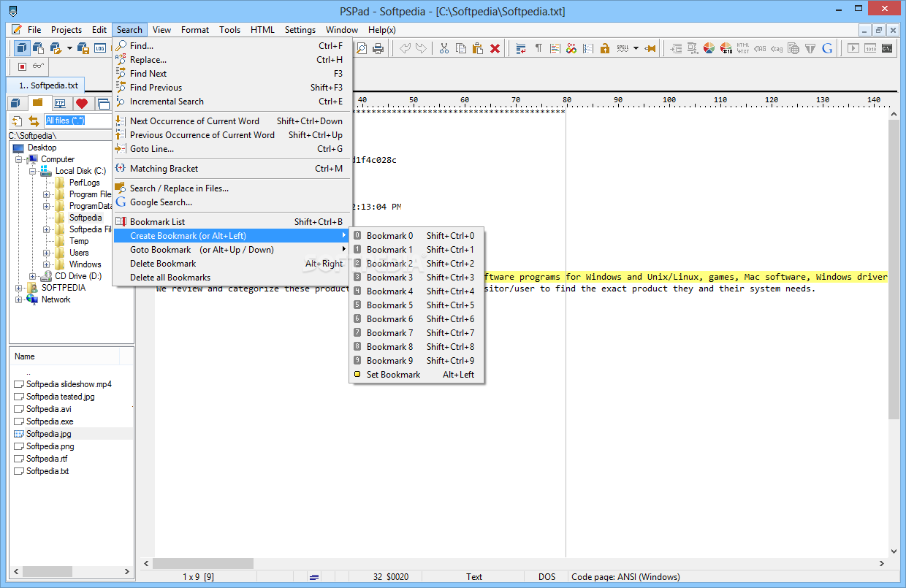Expand the Users folder node

coord(47,253)
